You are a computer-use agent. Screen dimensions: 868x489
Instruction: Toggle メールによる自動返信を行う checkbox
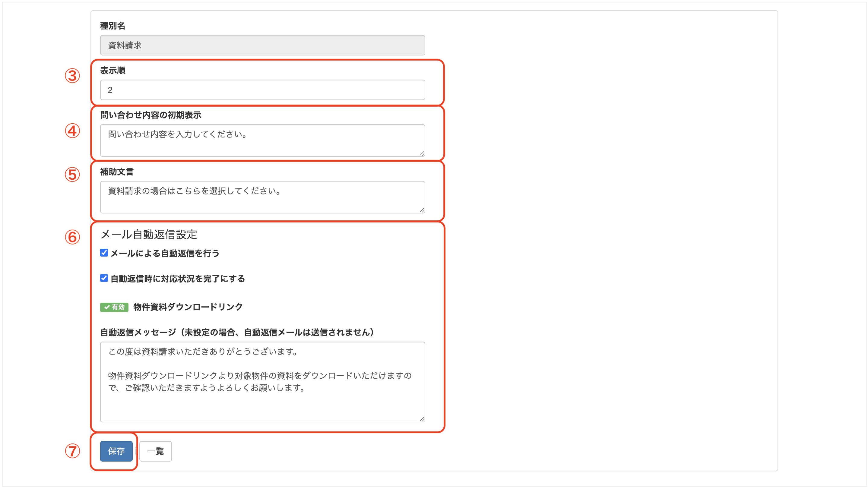tap(104, 253)
